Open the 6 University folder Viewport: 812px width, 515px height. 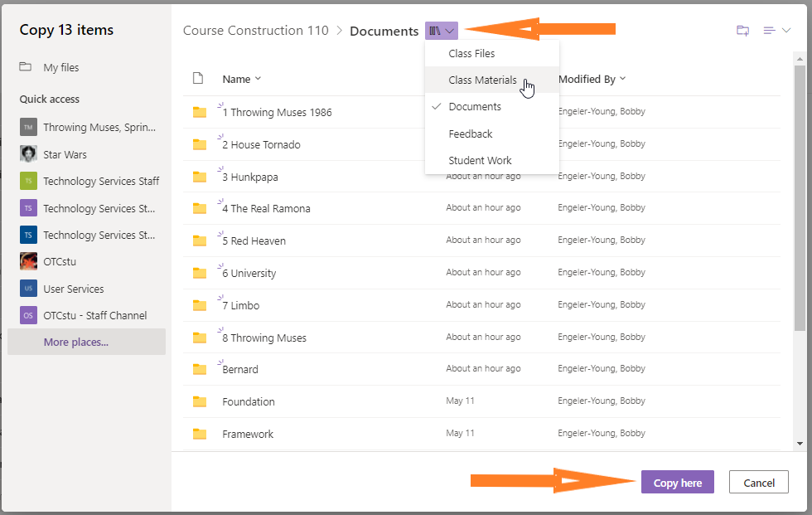(249, 273)
